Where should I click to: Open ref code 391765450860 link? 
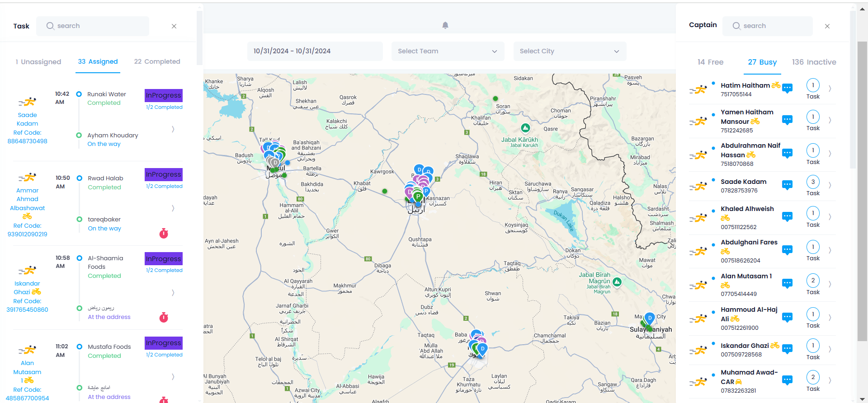point(27,310)
